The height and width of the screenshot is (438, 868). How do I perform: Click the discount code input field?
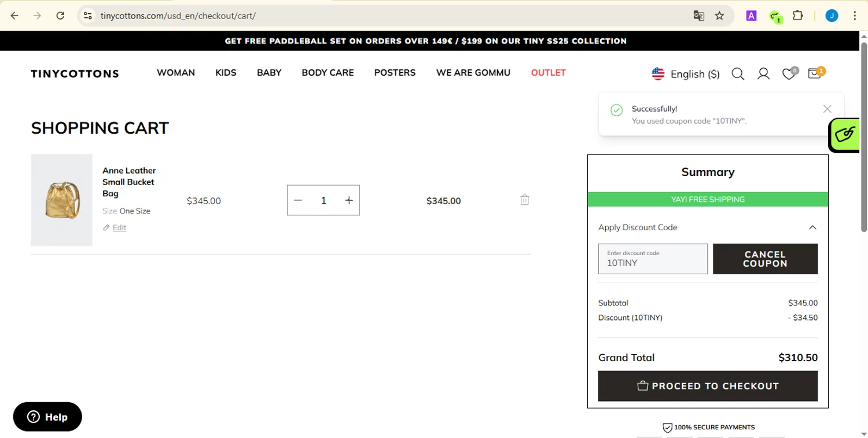pos(653,259)
